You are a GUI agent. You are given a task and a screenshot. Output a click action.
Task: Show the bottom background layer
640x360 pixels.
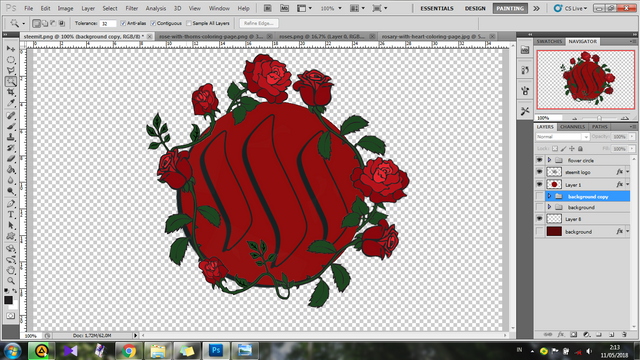click(x=540, y=231)
